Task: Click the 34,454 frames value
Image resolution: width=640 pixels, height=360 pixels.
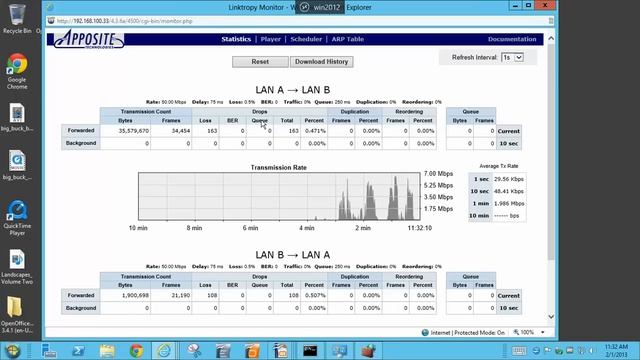Action: [181, 131]
